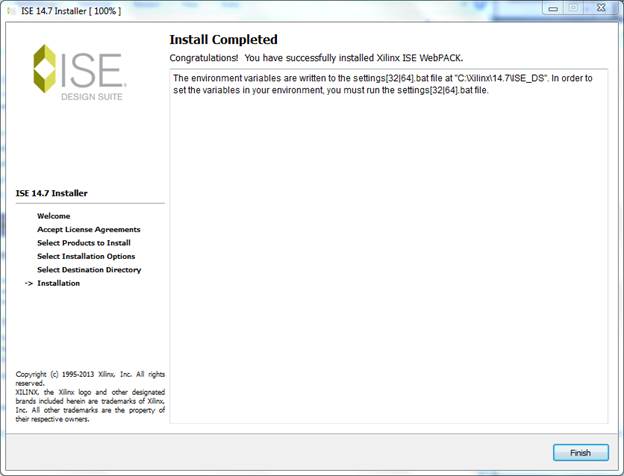Click the window title 'ISE 14.7 Installer [ 100% ]'
The width and height of the screenshot is (624, 476).
coord(71,11)
